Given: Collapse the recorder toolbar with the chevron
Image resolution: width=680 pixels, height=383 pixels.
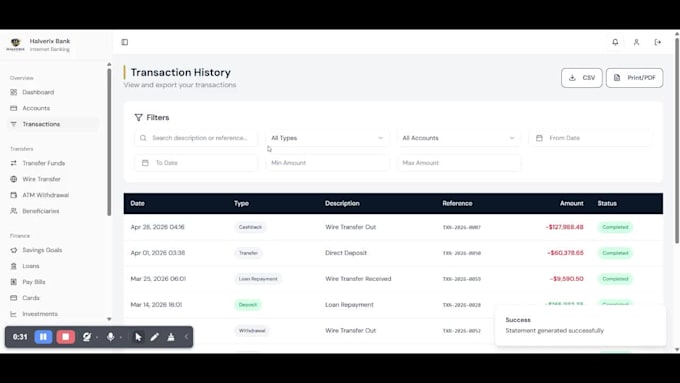Looking at the screenshot, I should [x=186, y=337].
